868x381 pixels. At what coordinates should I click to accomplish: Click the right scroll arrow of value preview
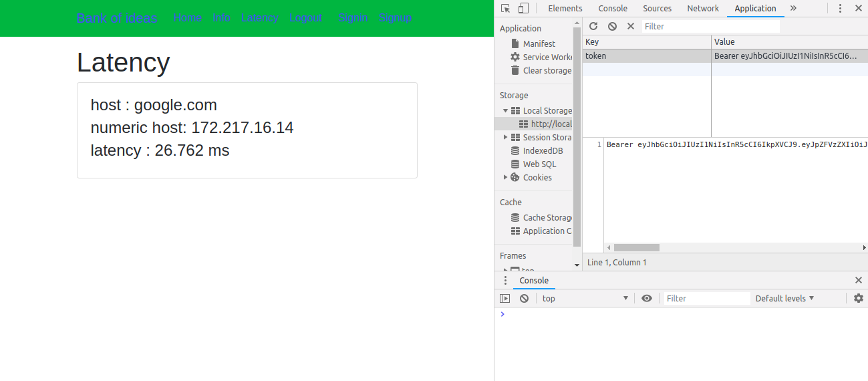(864, 247)
